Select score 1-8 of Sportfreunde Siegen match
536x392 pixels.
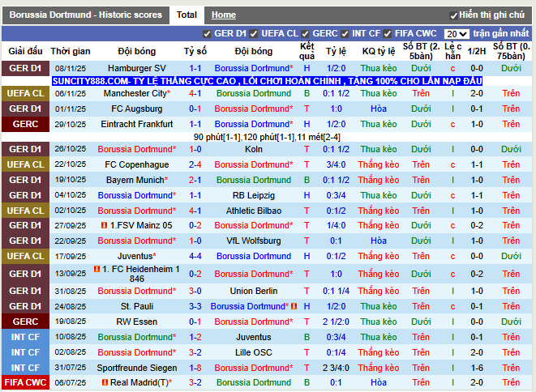click(195, 368)
